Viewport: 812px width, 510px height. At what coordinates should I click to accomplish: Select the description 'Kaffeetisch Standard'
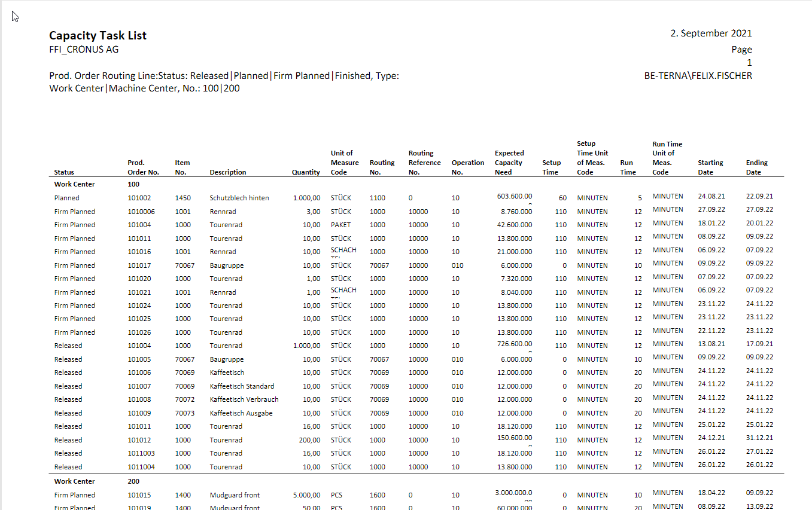[242, 386]
